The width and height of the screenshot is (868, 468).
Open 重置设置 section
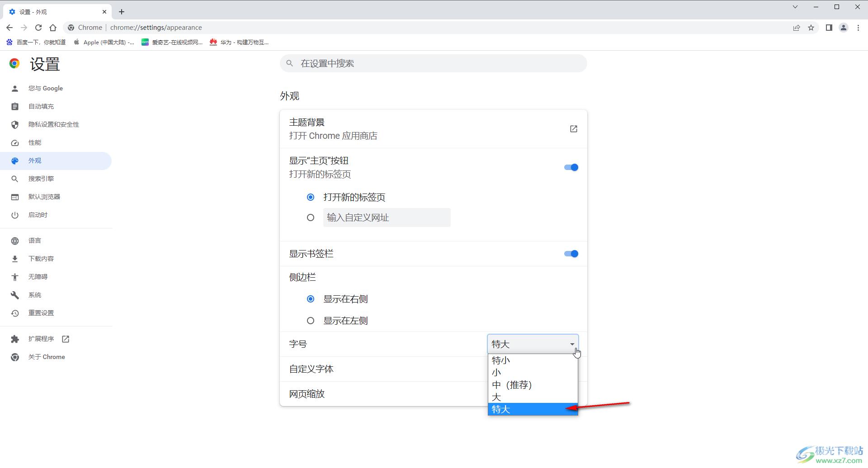point(56,313)
